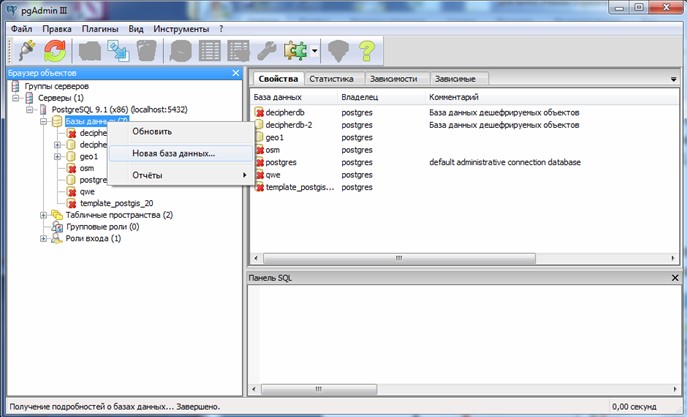The image size is (687, 417).
Task: Click the plugins puzzle piece icon
Action: [x=294, y=50]
